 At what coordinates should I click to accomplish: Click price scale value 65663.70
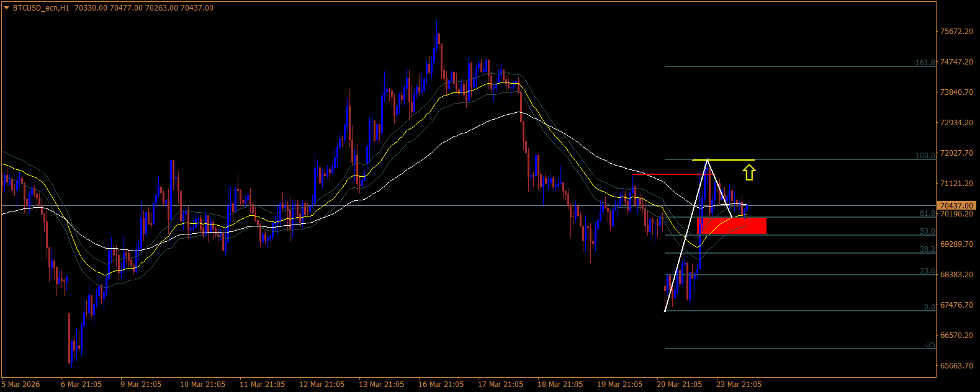point(956,366)
